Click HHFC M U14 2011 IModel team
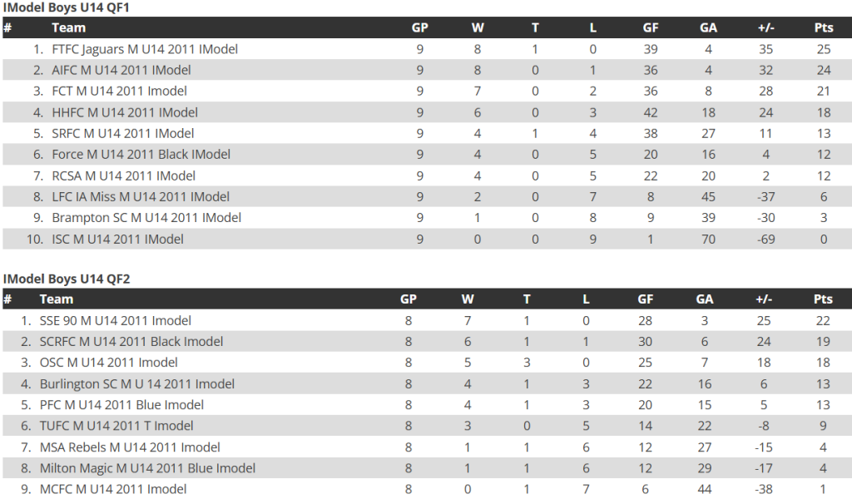This screenshot has width=852, height=504. [125, 112]
